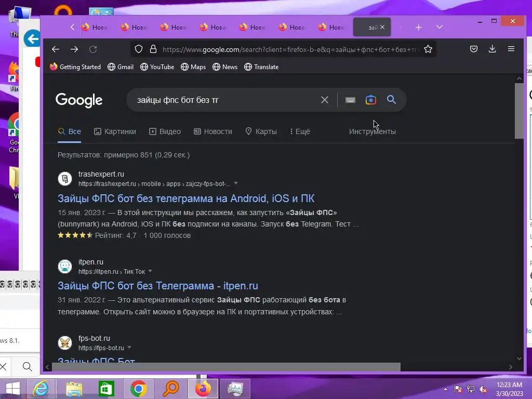Click fps-bot.ru rabbit favicon

[x=65, y=343]
